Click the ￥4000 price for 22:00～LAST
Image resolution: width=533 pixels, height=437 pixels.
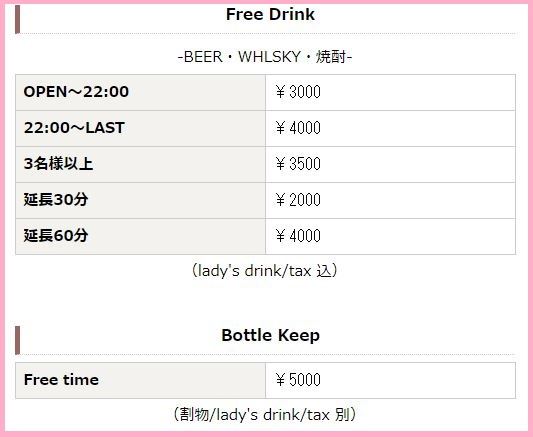tap(298, 128)
